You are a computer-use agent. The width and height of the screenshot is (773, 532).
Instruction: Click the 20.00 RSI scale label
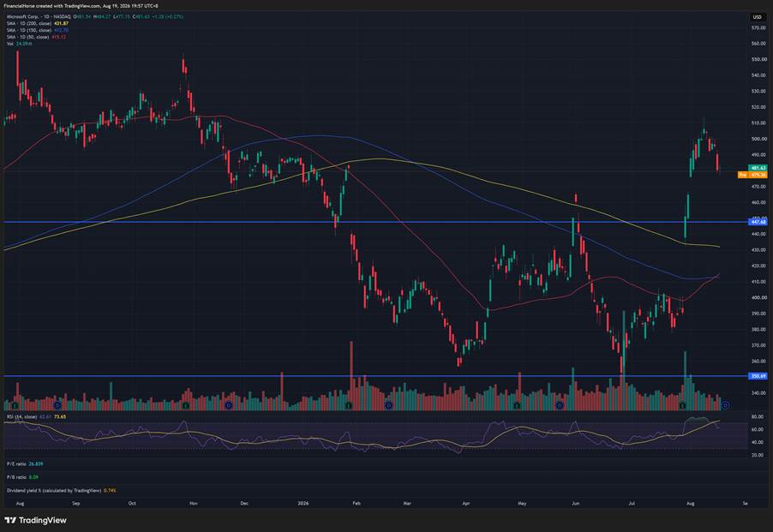coord(758,455)
